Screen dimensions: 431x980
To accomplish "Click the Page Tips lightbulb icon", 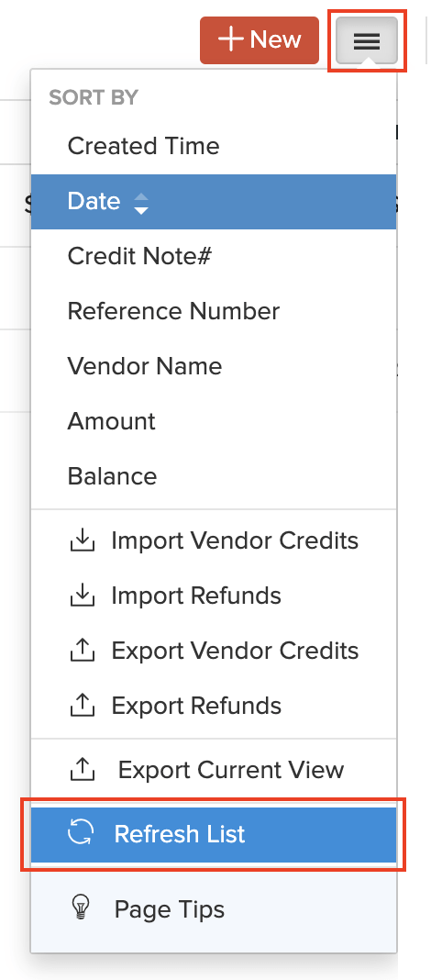I will point(82,908).
